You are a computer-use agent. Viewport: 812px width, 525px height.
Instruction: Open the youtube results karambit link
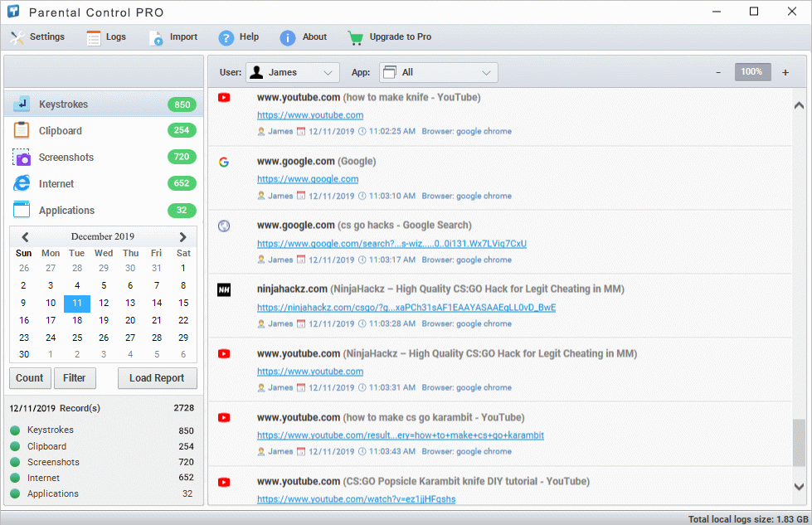pyautogui.click(x=401, y=435)
